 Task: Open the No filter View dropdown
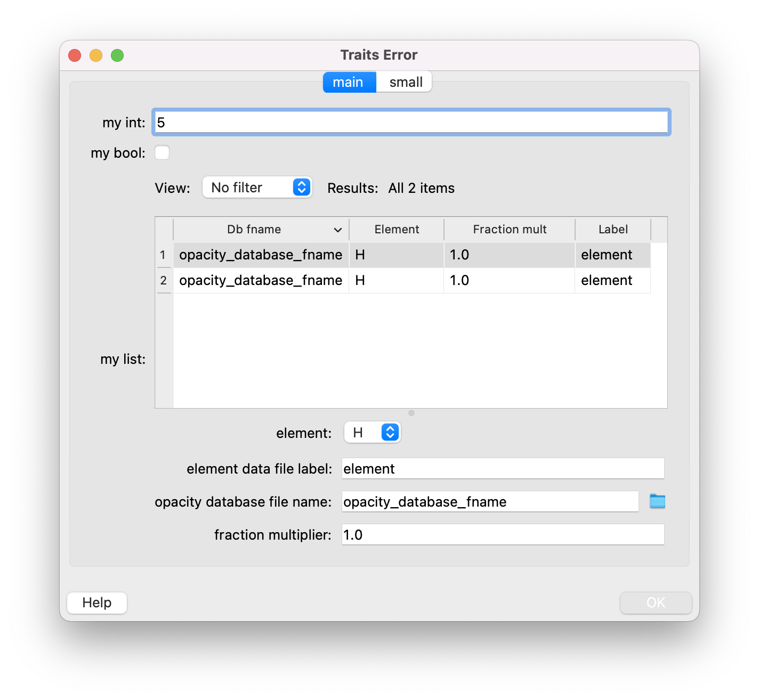pos(257,187)
